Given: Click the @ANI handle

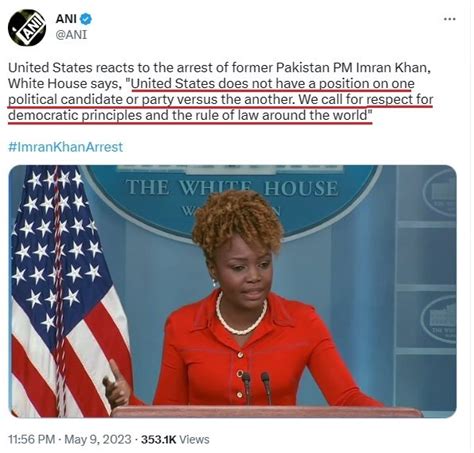Looking at the screenshot, I should (x=71, y=35).
